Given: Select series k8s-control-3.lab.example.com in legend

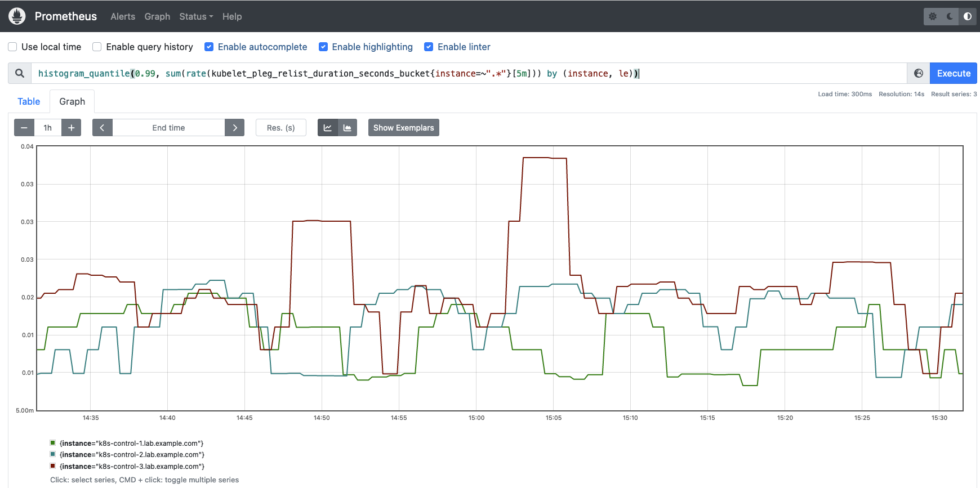Looking at the screenshot, I should point(132,467).
